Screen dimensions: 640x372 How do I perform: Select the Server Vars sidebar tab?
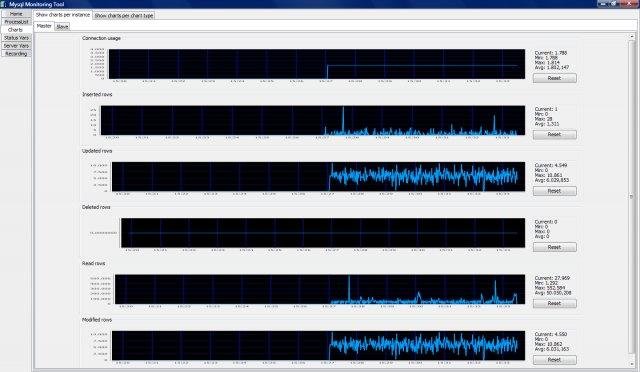pyautogui.click(x=16, y=46)
